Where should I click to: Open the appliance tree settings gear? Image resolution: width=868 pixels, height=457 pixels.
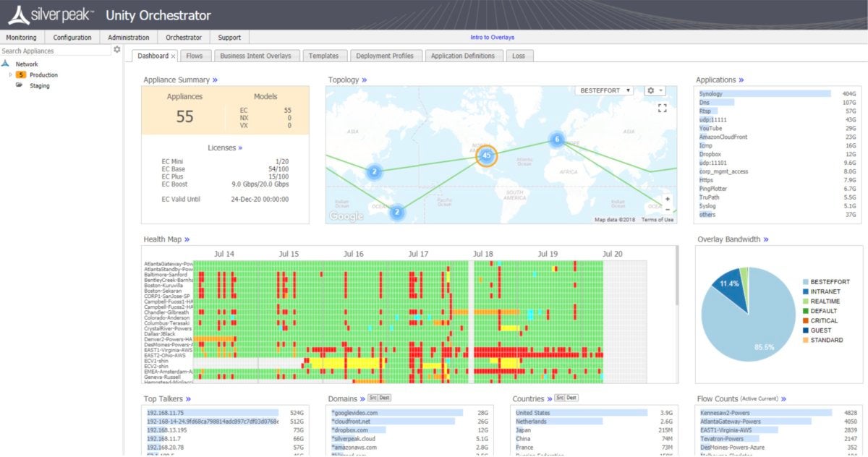coord(117,50)
